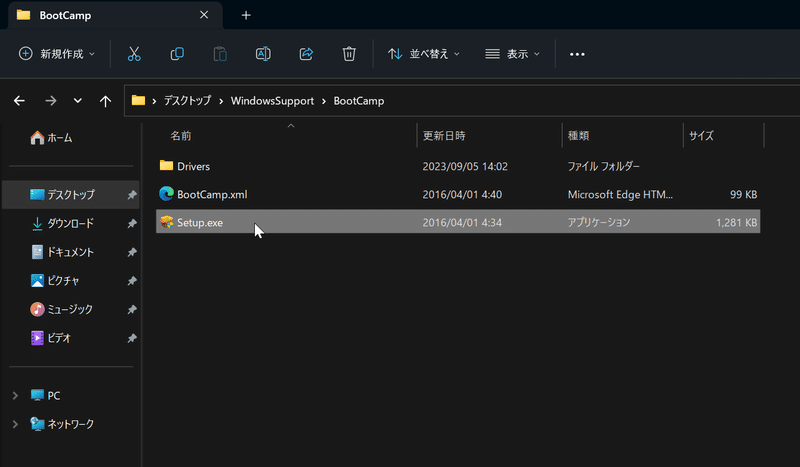The height and width of the screenshot is (467, 800).
Task: Click the pin icon beside ミュージック
Action: 132,309
